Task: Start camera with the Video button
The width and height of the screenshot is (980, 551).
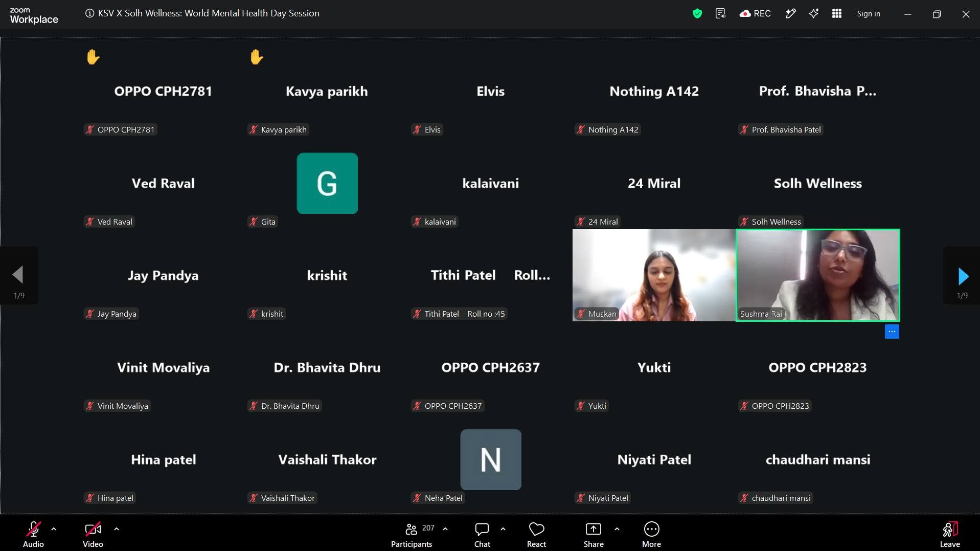Action: click(x=93, y=534)
